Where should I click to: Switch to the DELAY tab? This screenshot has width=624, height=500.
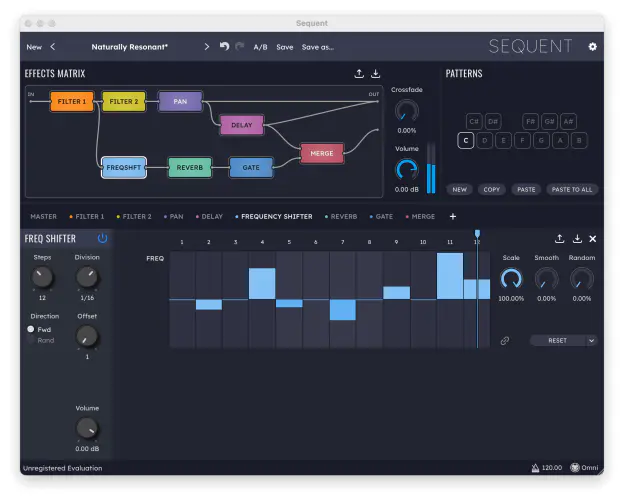pos(209,217)
